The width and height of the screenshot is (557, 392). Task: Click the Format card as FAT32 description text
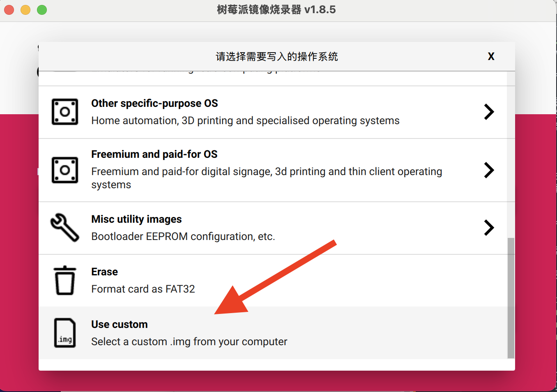[x=143, y=288]
